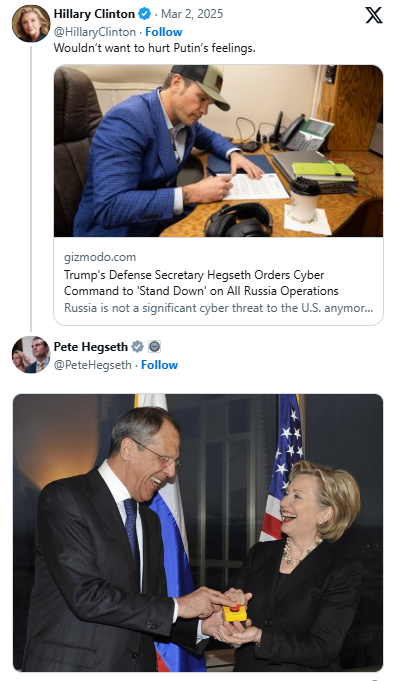Open the 'Hegseth Orders Cyber Command' headline
393x681 pixels.
point(201,283)
